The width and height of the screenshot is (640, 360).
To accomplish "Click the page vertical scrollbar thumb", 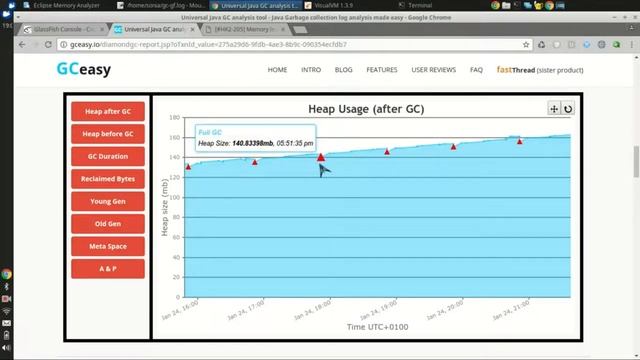I will 636,162.
